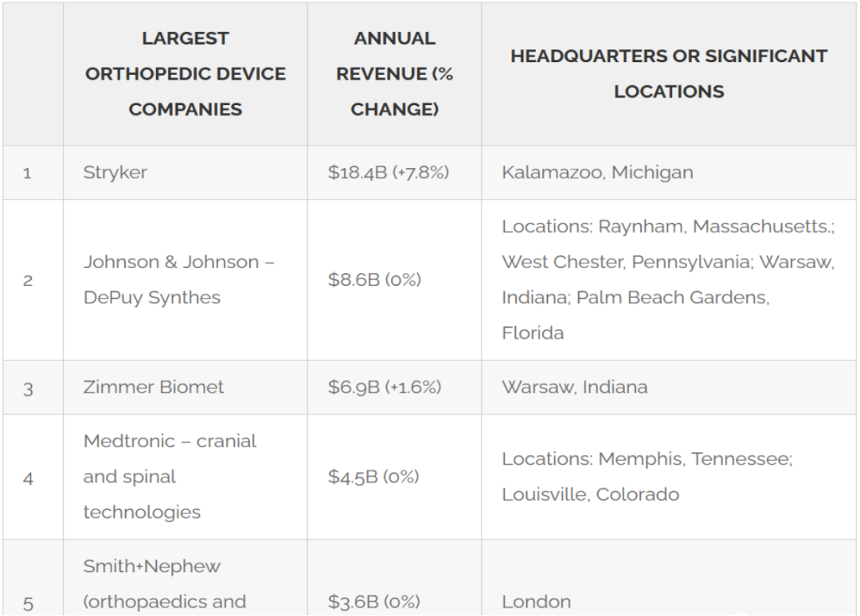
Task: Click the Raynham, Massachusetts locations cell
Action: point(669,280)
